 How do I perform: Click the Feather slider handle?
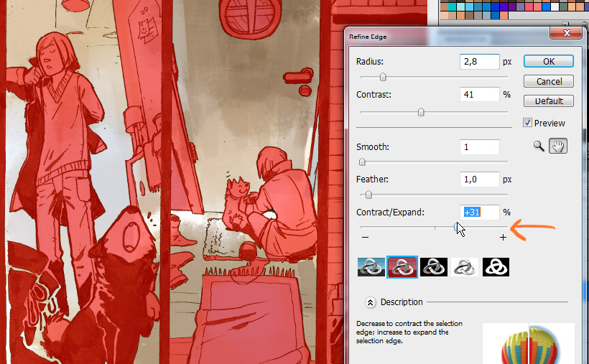tap(368, 195)
